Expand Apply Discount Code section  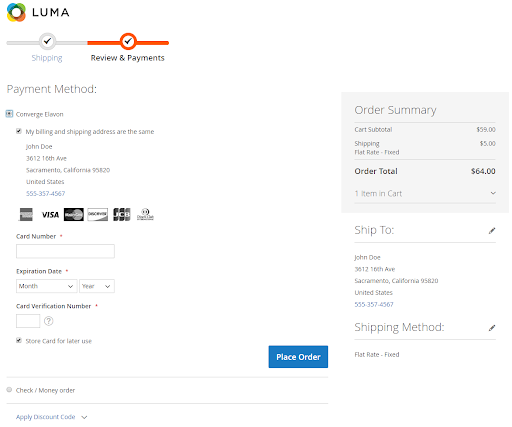pos(52,417)
